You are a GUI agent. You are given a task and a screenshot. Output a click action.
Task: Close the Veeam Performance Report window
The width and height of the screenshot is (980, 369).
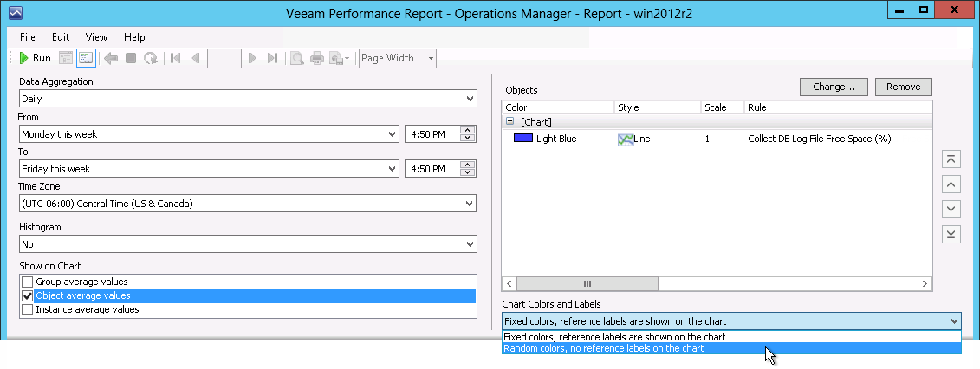point(954,10)
